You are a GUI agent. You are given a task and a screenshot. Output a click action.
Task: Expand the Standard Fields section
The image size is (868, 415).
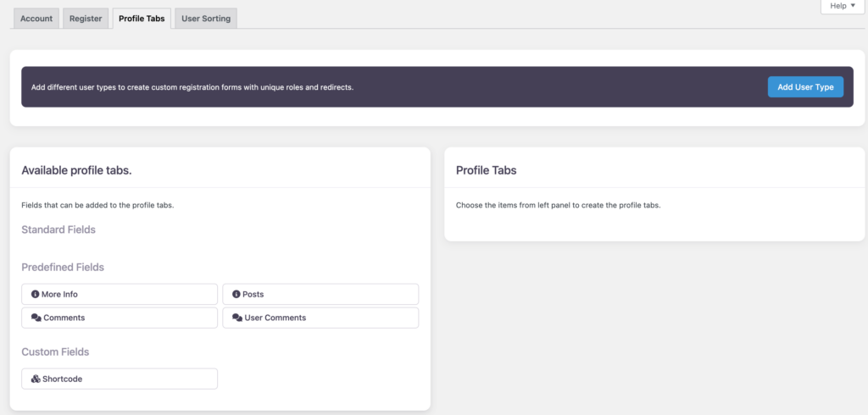coord(58,230)
